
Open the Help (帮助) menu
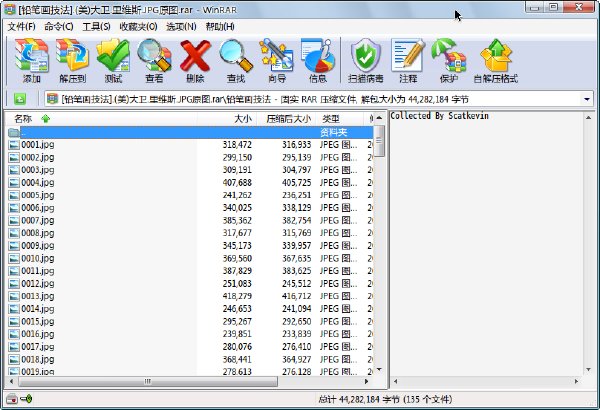point(220,26)
